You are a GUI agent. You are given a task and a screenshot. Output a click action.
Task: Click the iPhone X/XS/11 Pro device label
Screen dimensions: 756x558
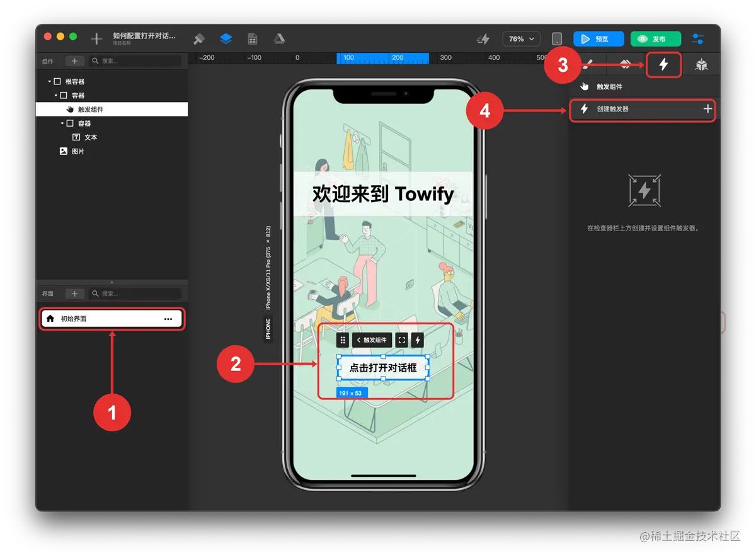tap(268, 267)
